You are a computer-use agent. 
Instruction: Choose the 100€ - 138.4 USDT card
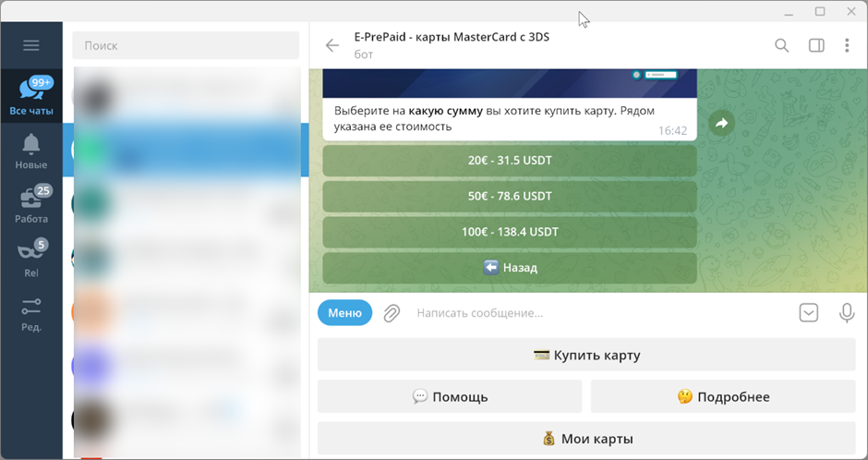pos(510,232)
